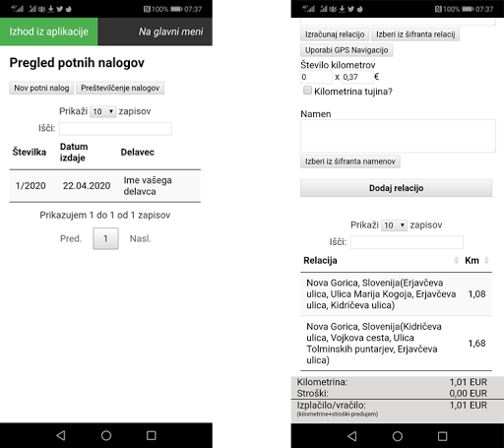Click Prikazujem 1 do 1 od 1 zapisov text
504x448 pixels.
[105, 215]
